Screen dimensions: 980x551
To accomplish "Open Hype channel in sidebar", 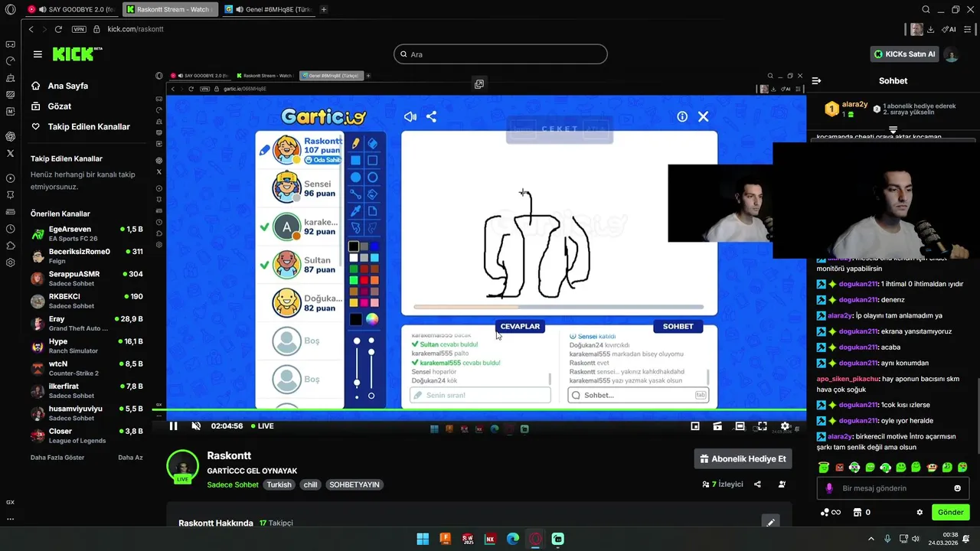I will pos(87,346).
